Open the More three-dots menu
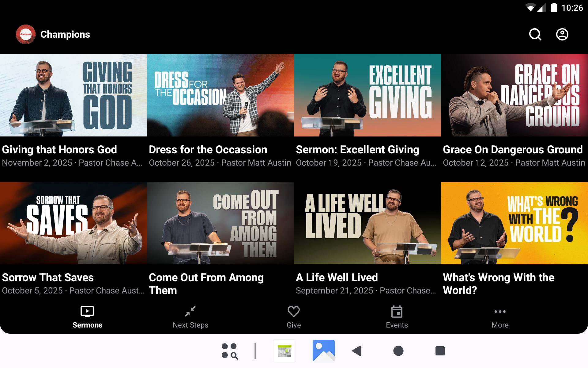Image resolution: width=588 pixels, height=368 pixels. (500, 312)
